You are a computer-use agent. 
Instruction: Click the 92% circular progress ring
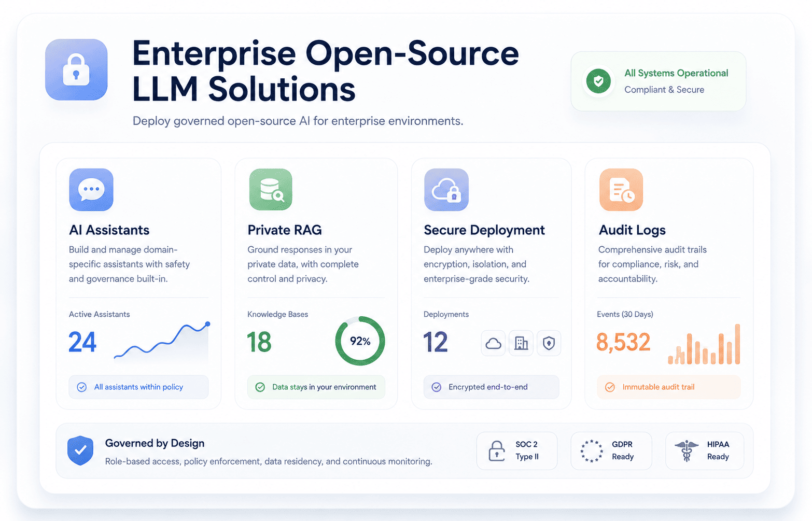360,341
